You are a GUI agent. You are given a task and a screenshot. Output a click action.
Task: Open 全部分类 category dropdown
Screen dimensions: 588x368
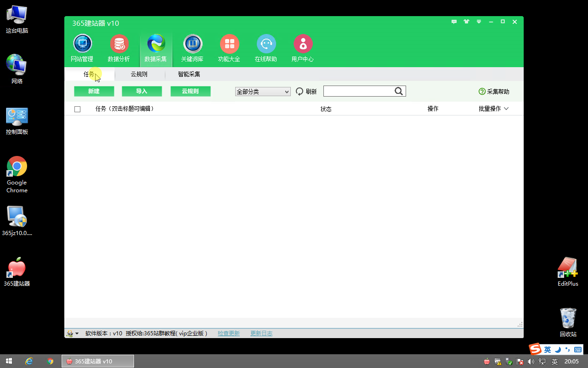tap(263, 92)
